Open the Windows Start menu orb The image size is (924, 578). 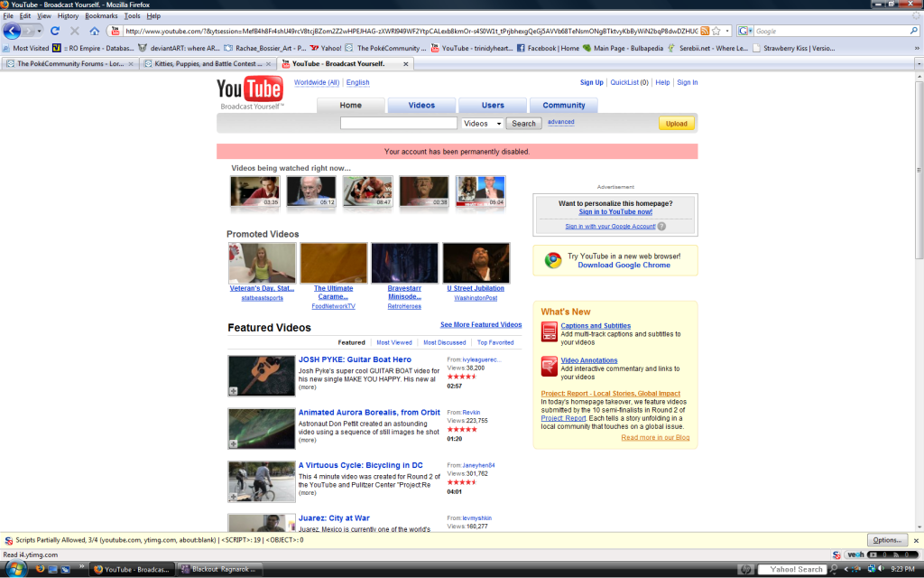(x=15, y=568)
